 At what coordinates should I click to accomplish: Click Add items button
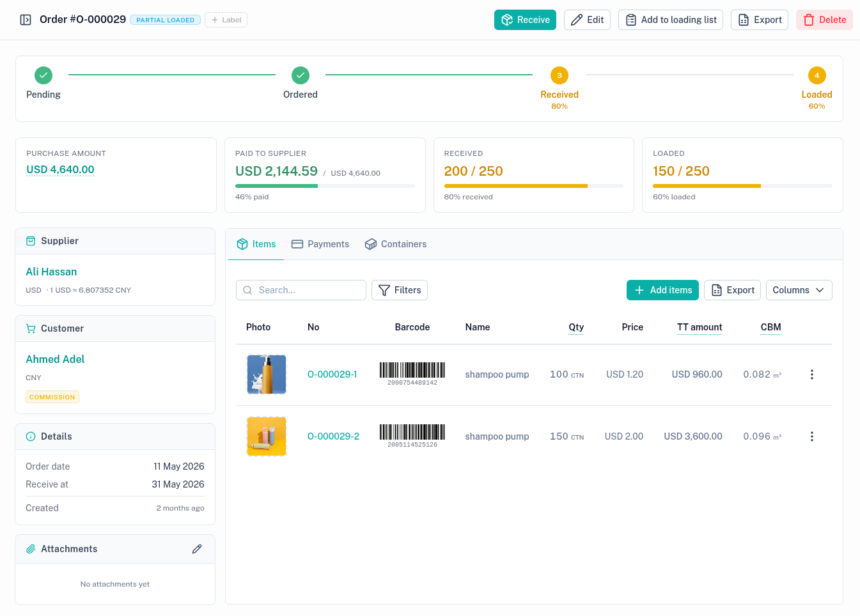pos(662,290)
